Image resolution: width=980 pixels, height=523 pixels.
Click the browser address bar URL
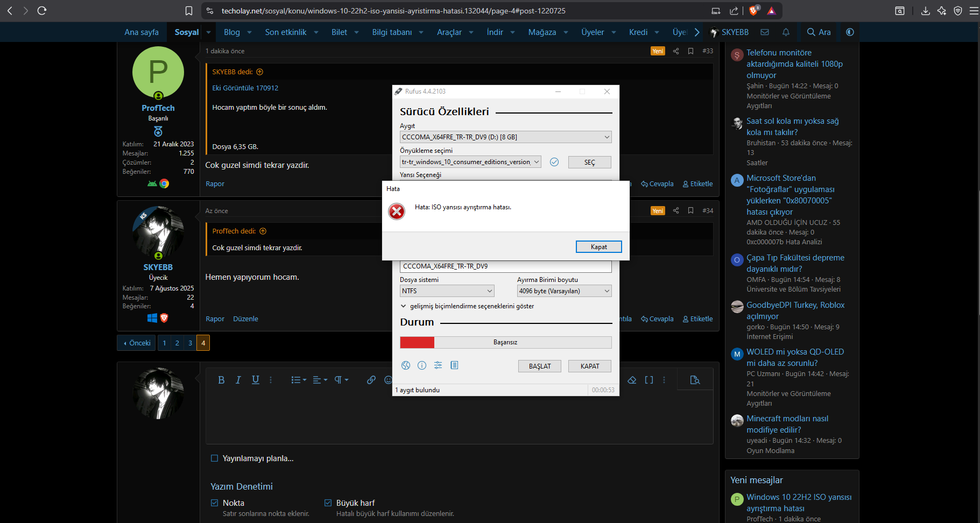(x=393, y=11)
